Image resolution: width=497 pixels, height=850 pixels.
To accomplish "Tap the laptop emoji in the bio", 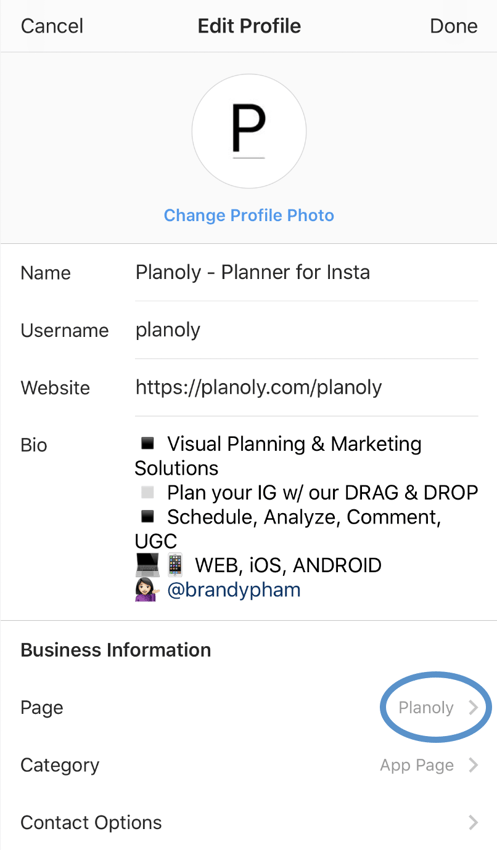I will pyautogui.click(x=147, y=565).
